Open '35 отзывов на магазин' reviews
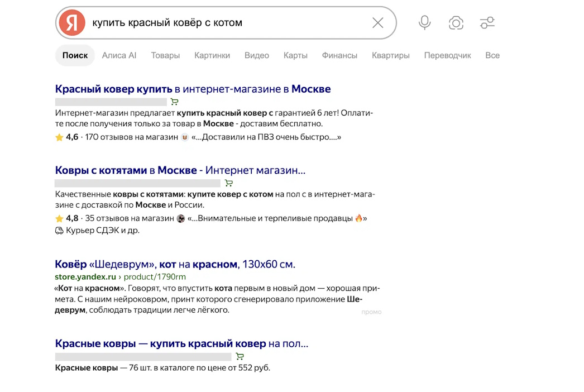 (x=129, y=218)
